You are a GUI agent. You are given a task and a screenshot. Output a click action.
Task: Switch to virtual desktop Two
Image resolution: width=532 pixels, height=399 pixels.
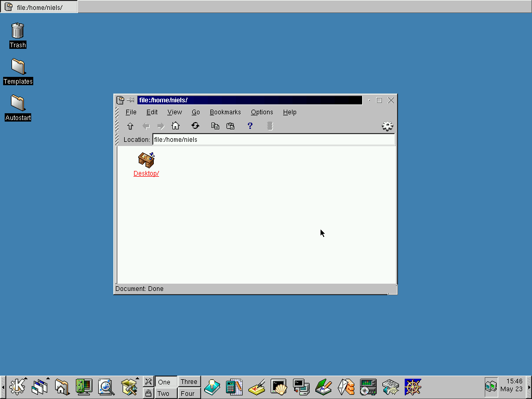tap(165, 393)
